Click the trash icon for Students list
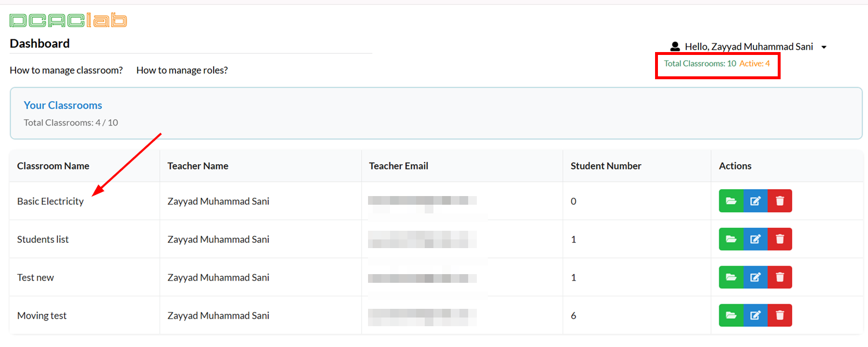 pyautogui.click(x=779, y=239)
